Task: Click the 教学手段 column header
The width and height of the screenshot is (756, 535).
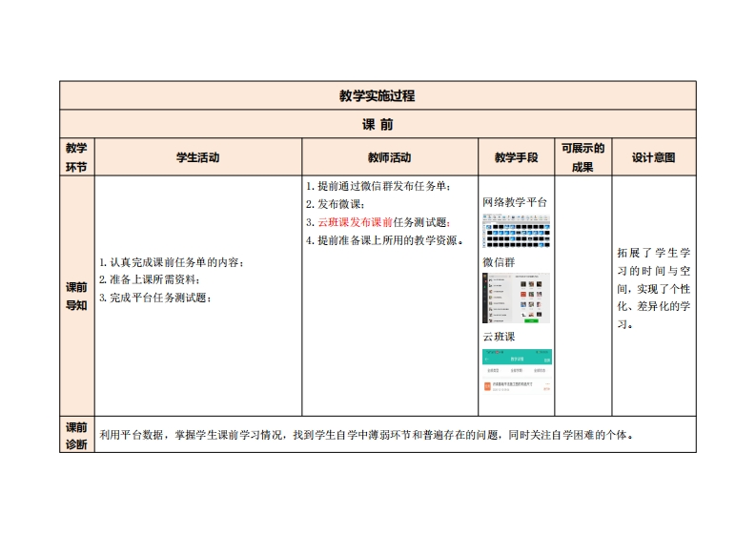Action: (516, 157)
